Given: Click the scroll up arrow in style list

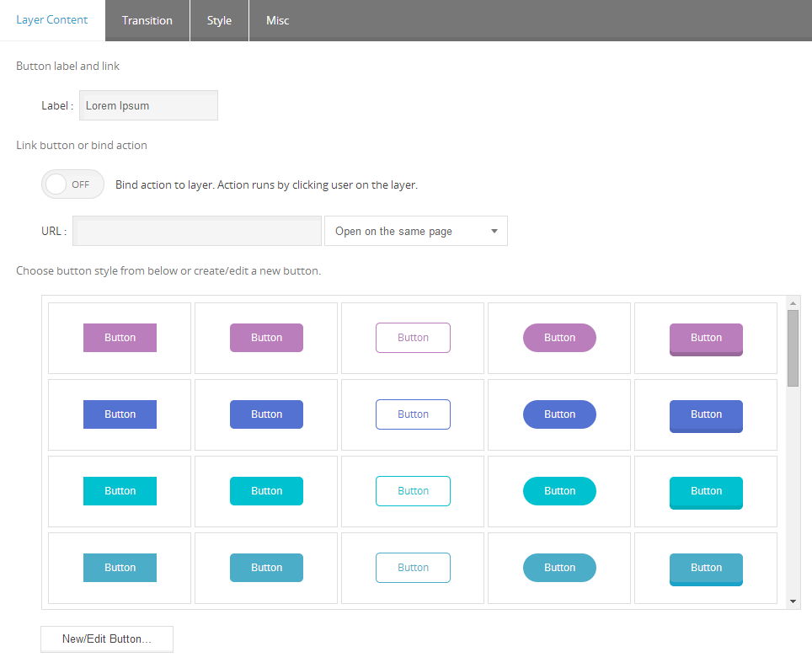Looking at the screenshot, I should 793,302.
